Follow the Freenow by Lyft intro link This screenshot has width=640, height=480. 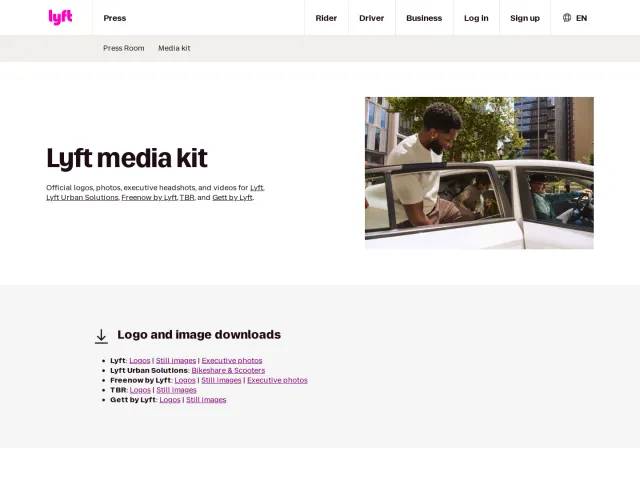[x=149, y=198]
